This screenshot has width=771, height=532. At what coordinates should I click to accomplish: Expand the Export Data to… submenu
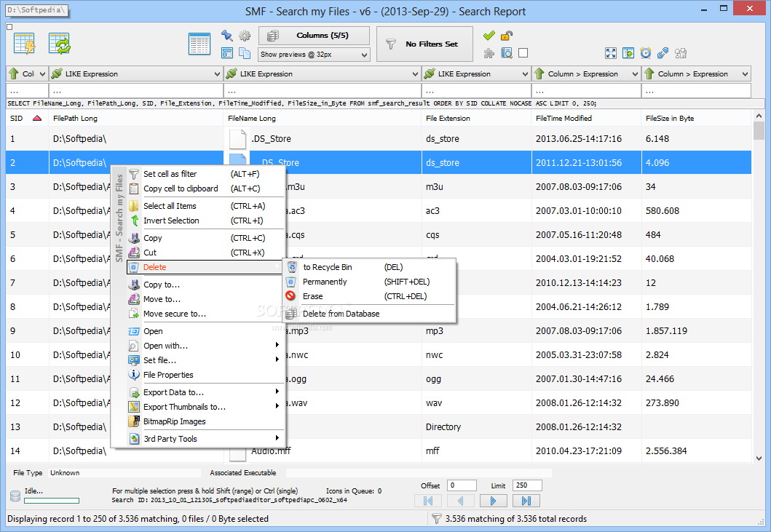coord(205,392)
